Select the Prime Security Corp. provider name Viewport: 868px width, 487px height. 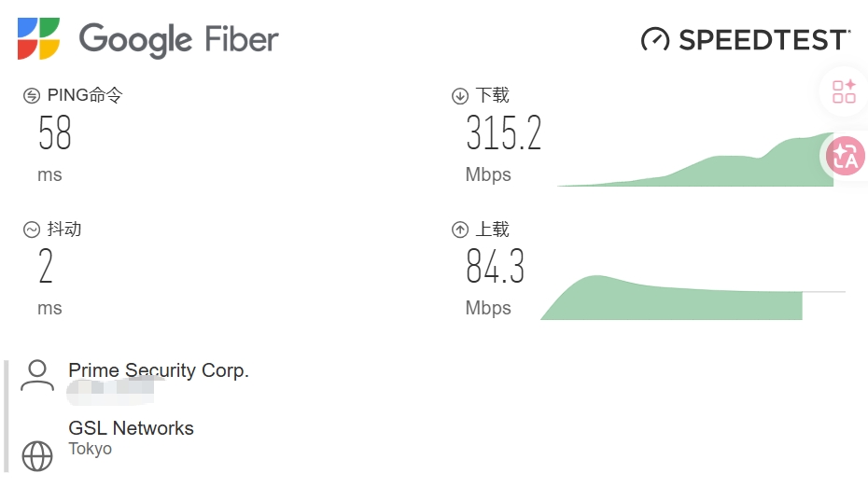(159, 370)
